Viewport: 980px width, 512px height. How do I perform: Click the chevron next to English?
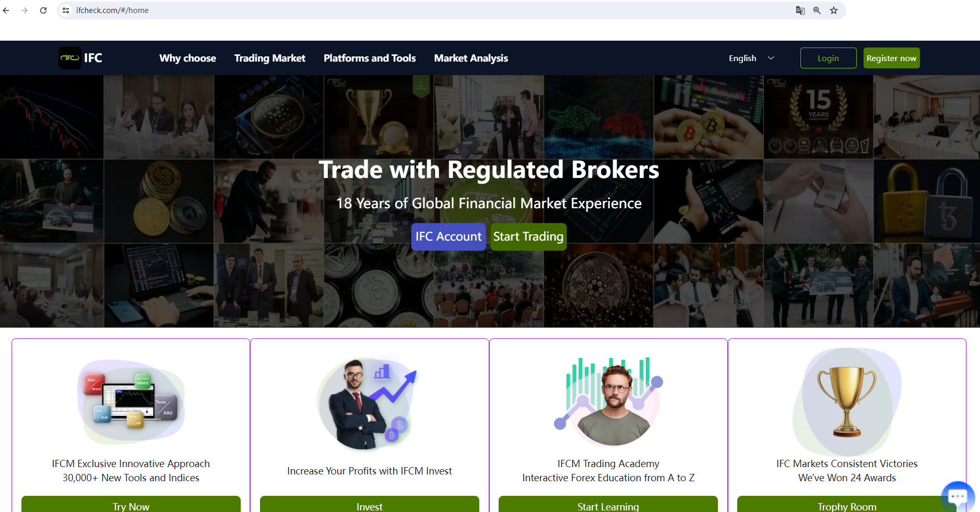[771, 58]
